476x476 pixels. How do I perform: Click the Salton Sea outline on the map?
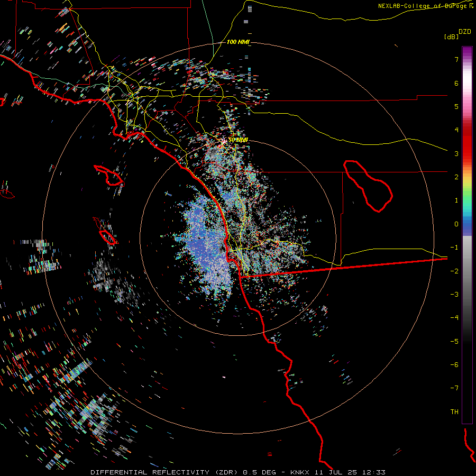368,186
